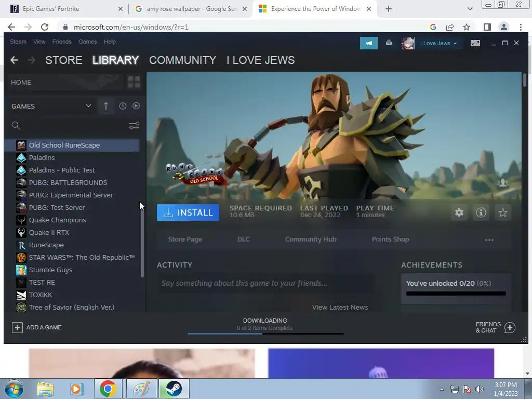Image resolution: width=532 pixels, height=399 pixels.
Task: Toggle the ready-to-play filter icon
Action: pyautogui.click(x=136, y=106)
